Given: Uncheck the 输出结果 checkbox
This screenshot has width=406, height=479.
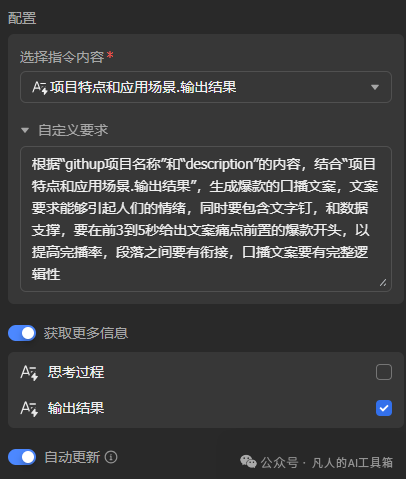Looking at the screenshot, I should coord(384,408).
